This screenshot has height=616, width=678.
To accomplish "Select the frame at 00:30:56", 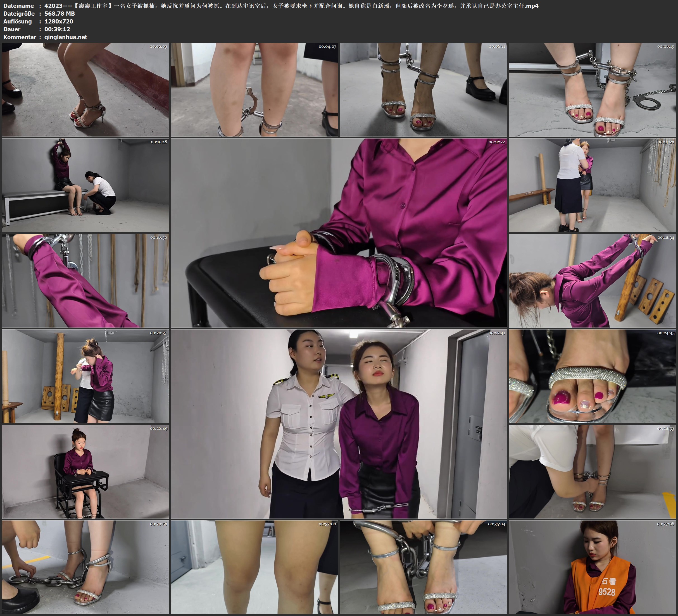I will (85, 567).
